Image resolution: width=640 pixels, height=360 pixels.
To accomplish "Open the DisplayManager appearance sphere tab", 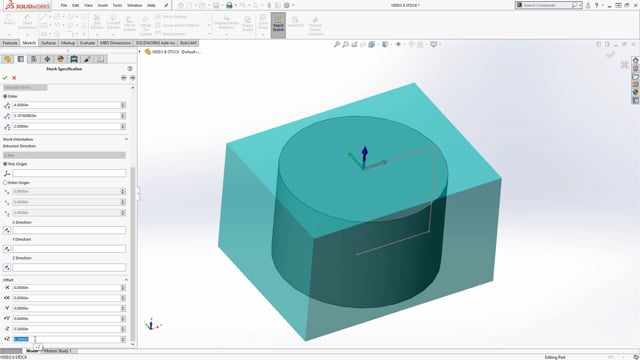I will click(x=61, y=59).
